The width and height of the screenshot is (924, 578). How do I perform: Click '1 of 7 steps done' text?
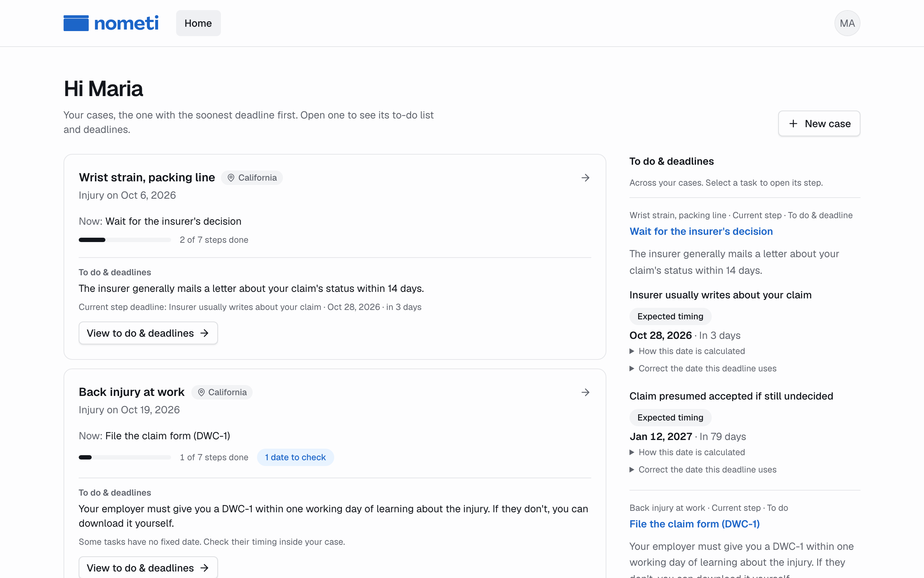click(214, 457)
